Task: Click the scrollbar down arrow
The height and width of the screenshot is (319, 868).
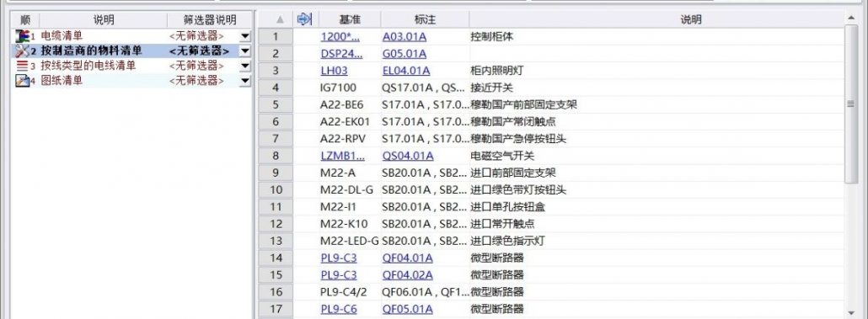Action: pyautogui.click(x=851, y=312)
